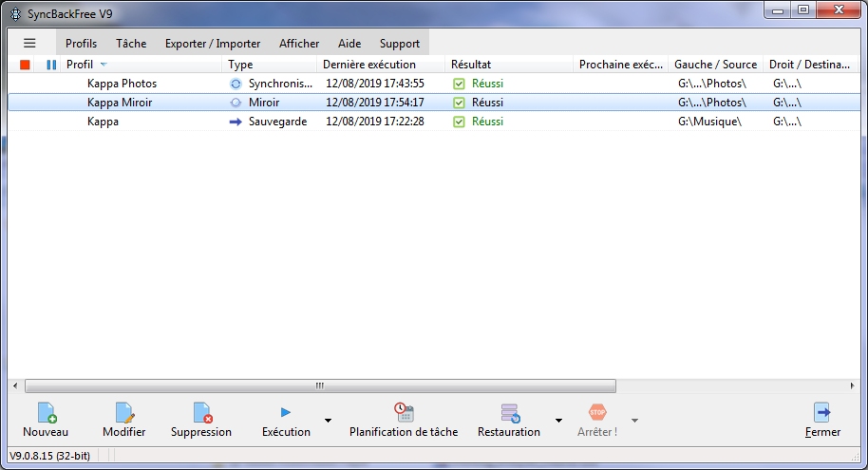The height and width of the screenshot is (470, 868).
Task: Maximize the SyncBackFree window
Action: pyautogui.click(x=803, y=9)
